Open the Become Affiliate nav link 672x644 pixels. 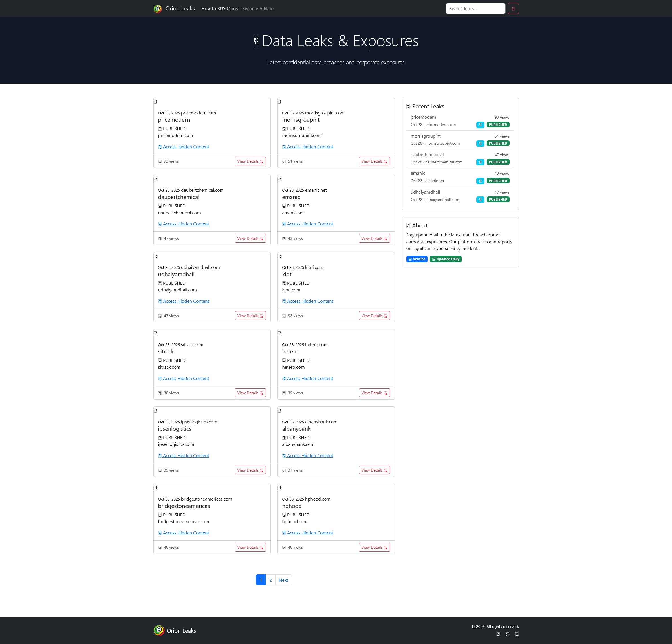point(257,8)
